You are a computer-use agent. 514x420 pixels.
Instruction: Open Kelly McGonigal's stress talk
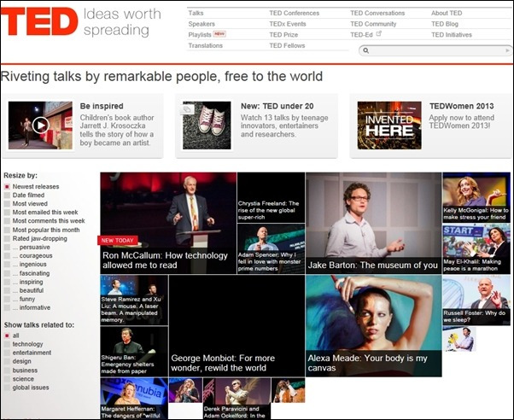476,197
